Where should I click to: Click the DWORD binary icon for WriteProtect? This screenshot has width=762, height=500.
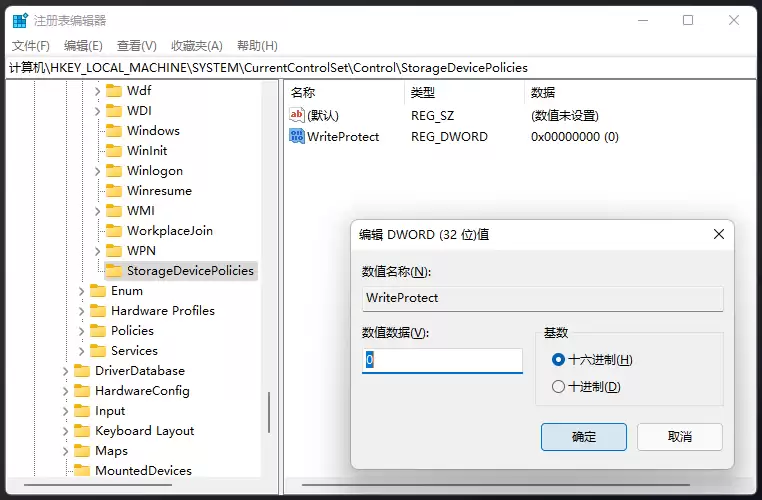296,136
